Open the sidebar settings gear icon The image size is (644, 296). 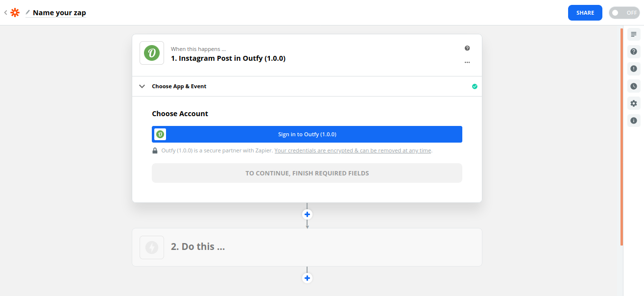(634, 103)
